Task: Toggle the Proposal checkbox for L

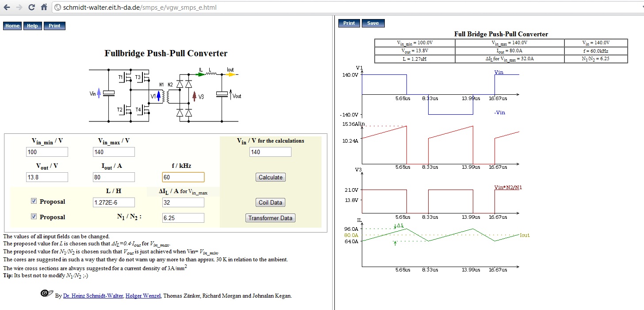Action: 34,201
